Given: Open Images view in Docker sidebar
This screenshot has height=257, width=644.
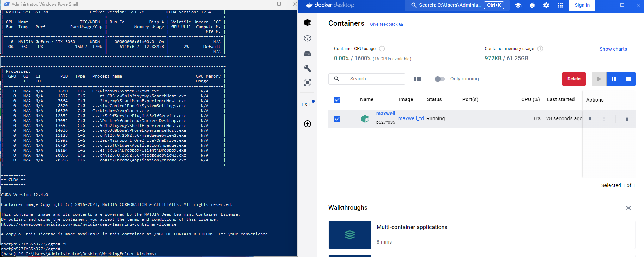Looking at the screenshot, I should [308, 38].
